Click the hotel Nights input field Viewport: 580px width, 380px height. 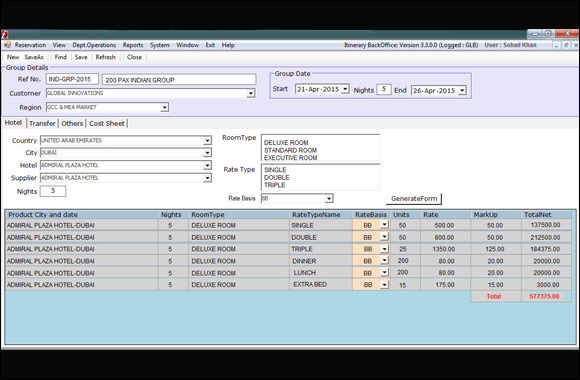click(x=53, y=191)
